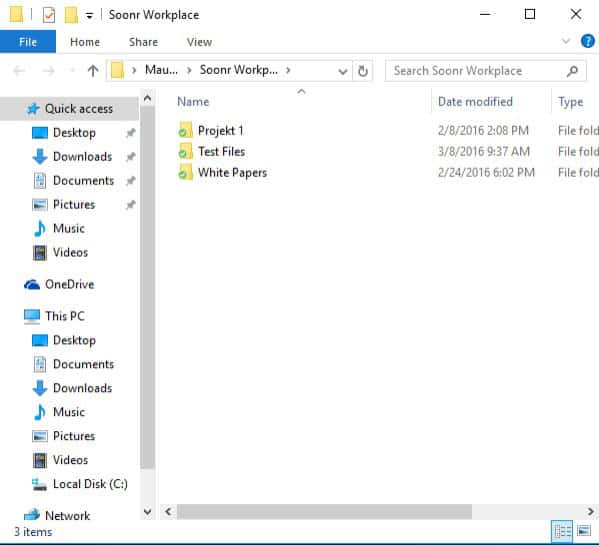Click the Soonr Workp... breadcrumb segment

click(x=239, y=70)
